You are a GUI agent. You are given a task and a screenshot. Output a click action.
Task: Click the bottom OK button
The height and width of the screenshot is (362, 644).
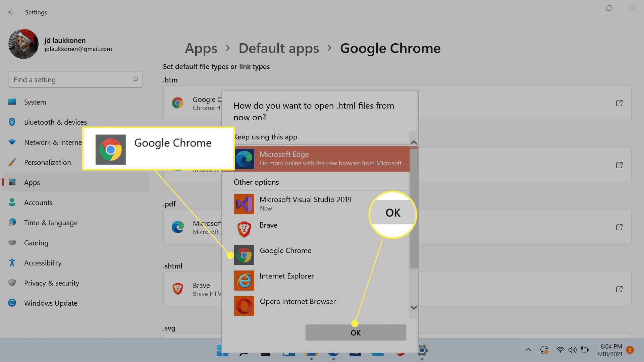pyautogui.click(x=355, y=333)
